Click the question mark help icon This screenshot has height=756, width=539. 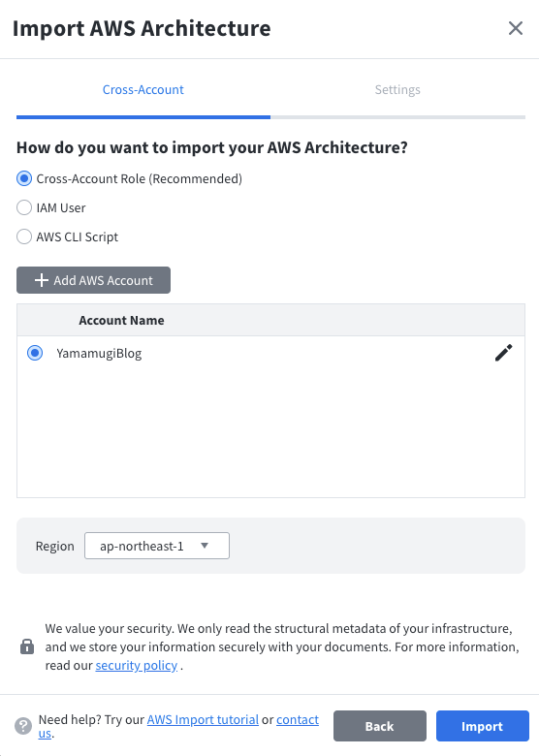tap(23, 726)
